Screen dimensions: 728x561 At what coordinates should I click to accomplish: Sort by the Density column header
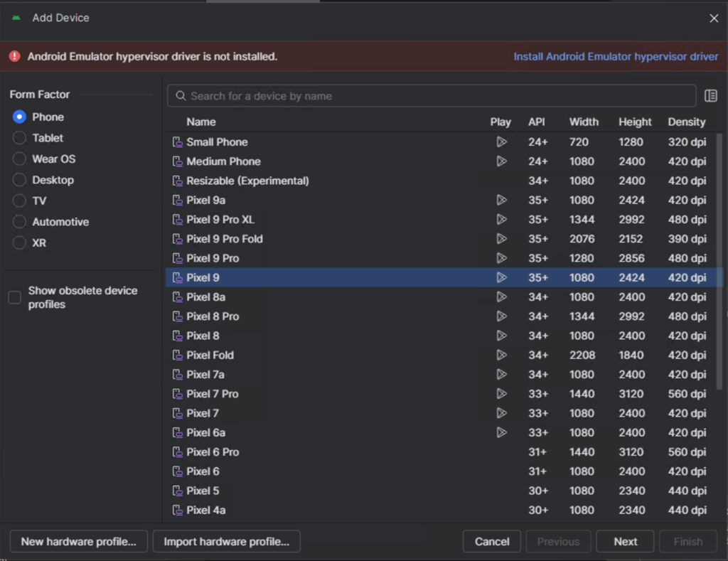tap(686, 122)
